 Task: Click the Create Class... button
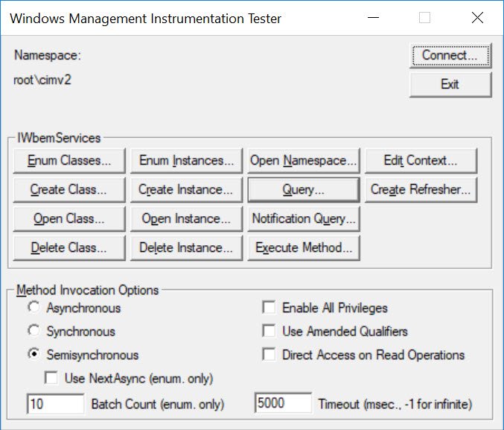pyautogui.click(x=69, y=189)
